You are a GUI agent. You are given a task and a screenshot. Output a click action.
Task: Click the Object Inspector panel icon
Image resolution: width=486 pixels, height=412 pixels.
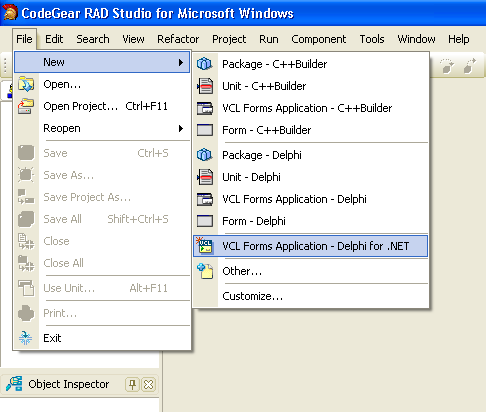click(x=14, y=384)
